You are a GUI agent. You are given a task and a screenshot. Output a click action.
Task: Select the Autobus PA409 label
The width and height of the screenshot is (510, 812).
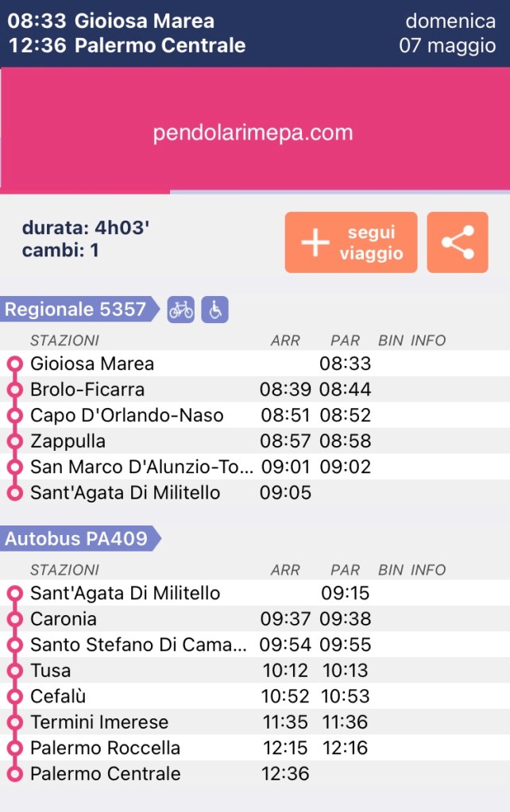[77, 539]
